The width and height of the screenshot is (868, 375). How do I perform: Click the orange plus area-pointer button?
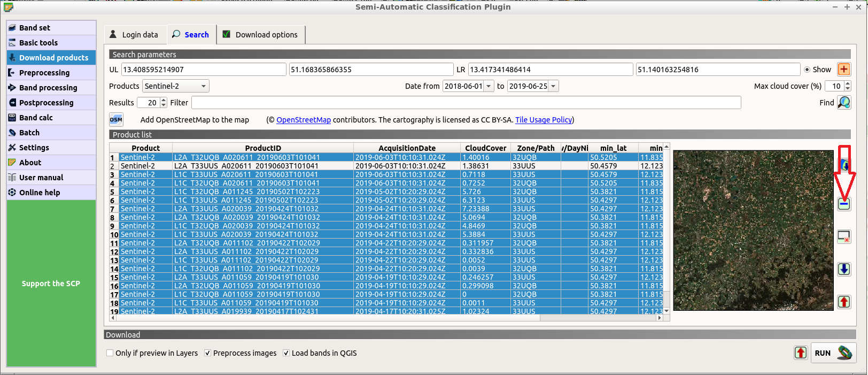point(844,70)
